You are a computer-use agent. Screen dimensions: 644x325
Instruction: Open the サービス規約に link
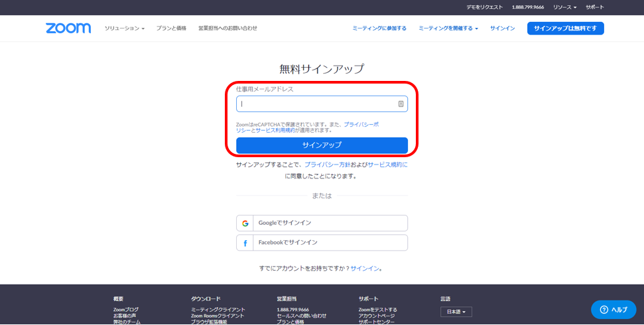tap(388, 164)
